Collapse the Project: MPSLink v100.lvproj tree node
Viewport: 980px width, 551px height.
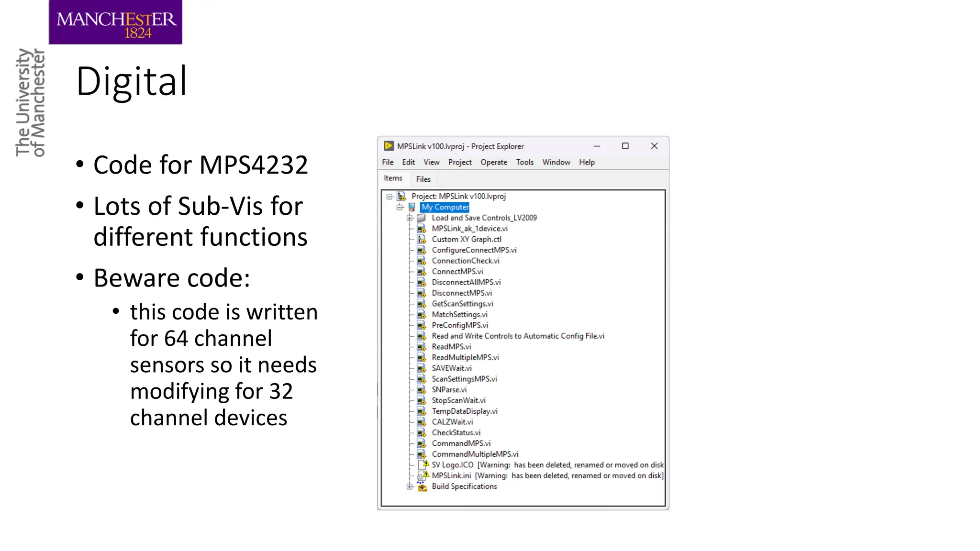tap(390, 197)
